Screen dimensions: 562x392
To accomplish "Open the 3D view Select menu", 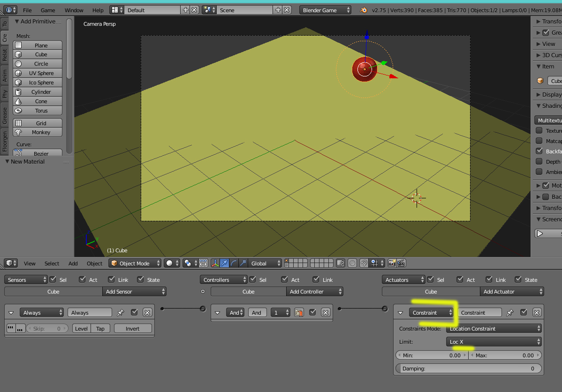I will click(52, 264).
